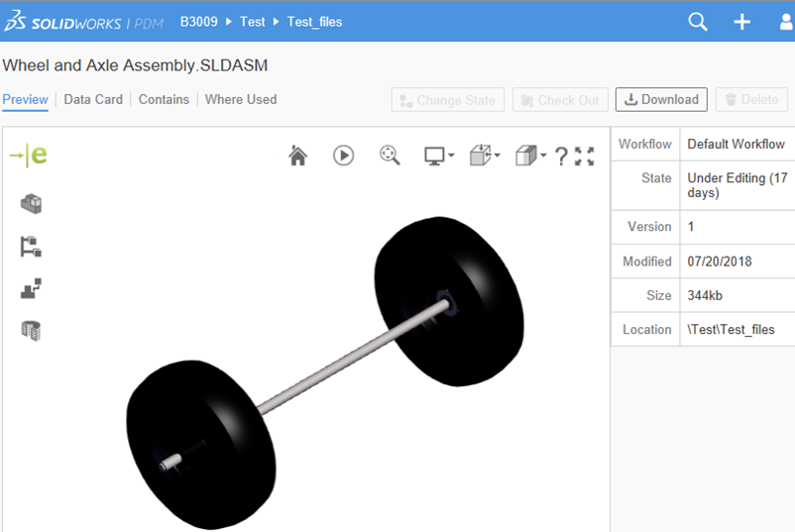
Task: Click the Download button
Action: click(x=661, y=99)
